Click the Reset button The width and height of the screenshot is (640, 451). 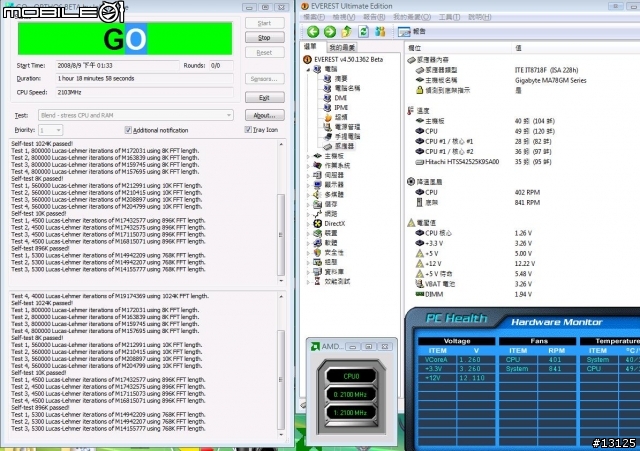[264, 53]
